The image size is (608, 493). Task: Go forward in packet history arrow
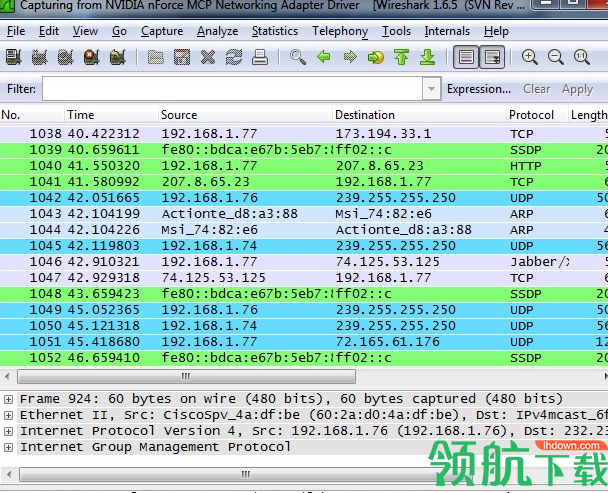coord(350,57)
